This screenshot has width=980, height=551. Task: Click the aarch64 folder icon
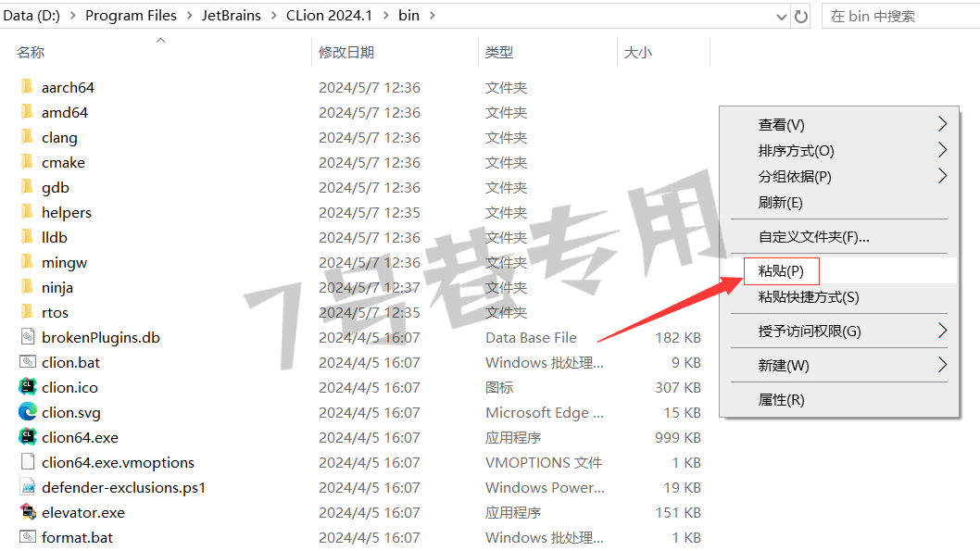click(27, 87)
